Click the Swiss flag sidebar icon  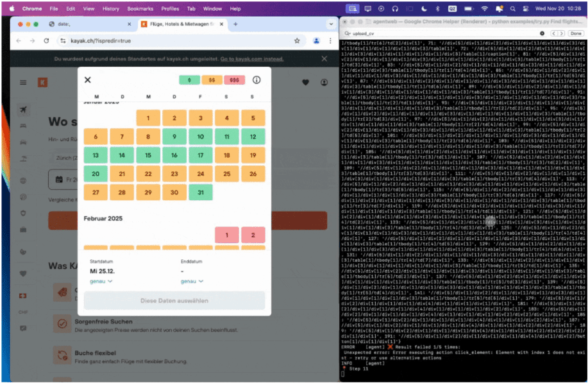coord(23,296)
